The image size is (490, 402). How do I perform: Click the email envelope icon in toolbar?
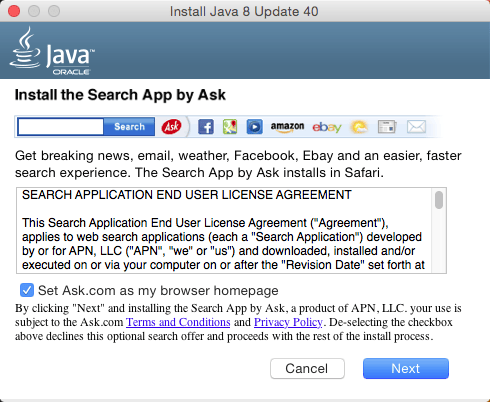(416, 127)
